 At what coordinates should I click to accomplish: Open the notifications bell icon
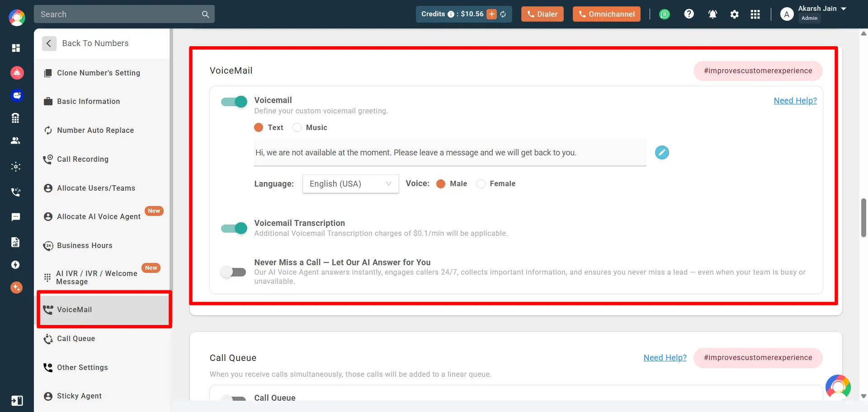pos(712,14)
